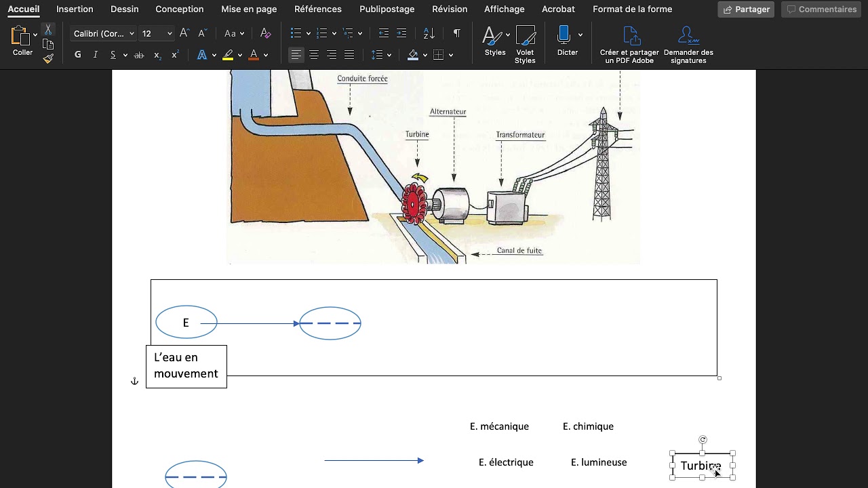Switch to the Mise en page tab
The height and width of the screenshot is (488, 868).
point(249,9)
